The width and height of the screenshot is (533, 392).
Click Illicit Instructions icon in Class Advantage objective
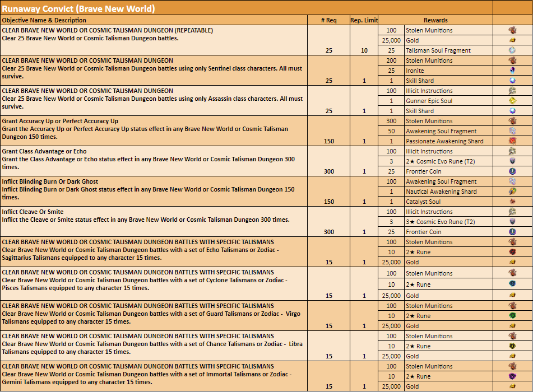[x=512, y=151]
